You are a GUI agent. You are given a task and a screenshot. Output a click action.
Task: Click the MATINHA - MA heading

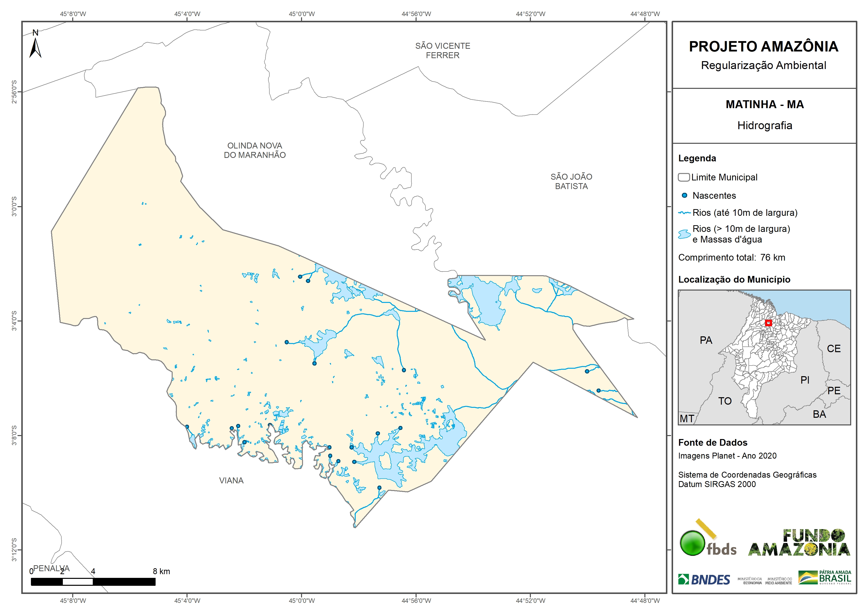pyautogui.click(x=764, y=104)
